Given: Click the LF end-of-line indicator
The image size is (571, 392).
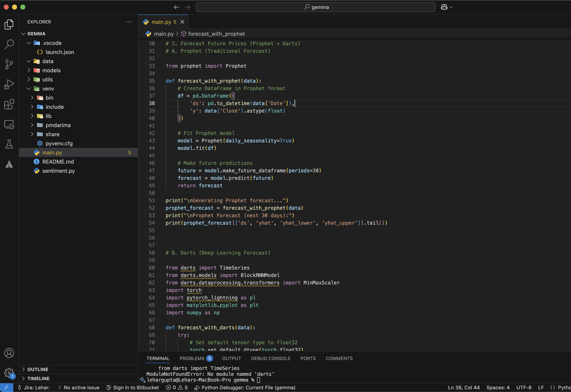Looking at the screenshot, I should click(541, 388).
